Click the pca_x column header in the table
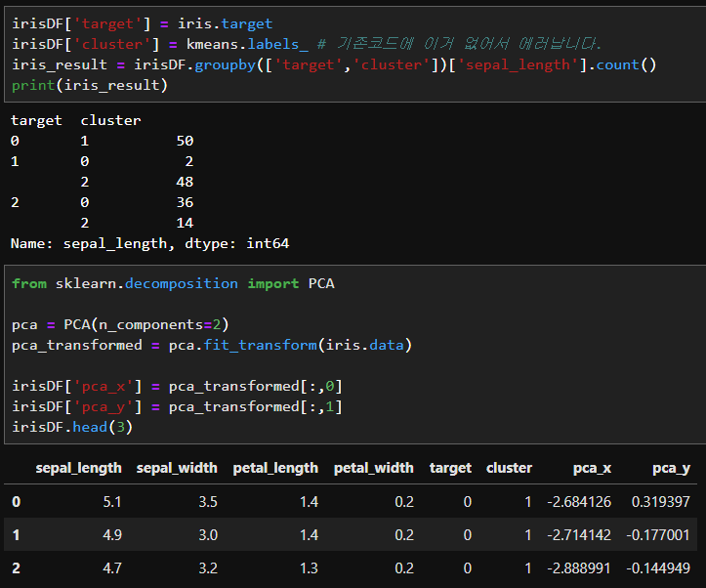 [592, 468]
